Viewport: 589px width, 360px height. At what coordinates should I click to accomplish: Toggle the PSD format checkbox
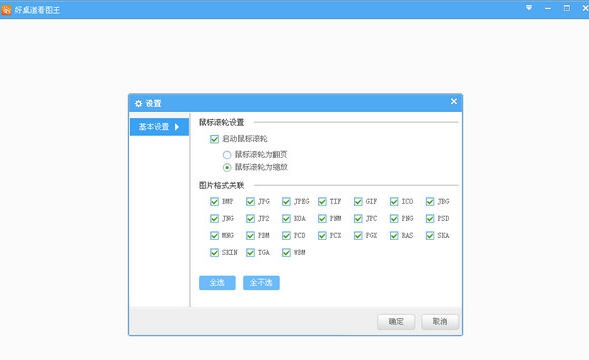pyautogui.click(x=430, y=219)
